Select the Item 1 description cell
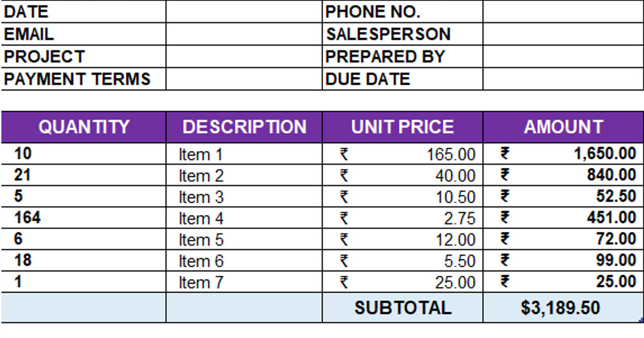 pos(244,155)
